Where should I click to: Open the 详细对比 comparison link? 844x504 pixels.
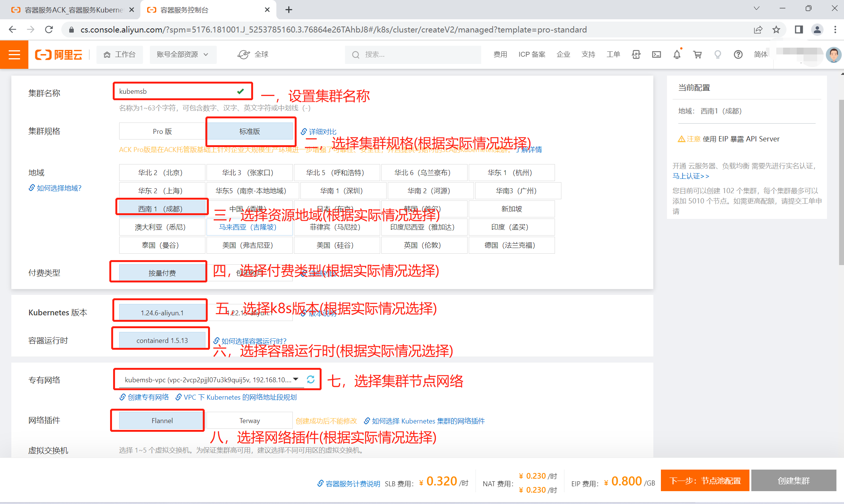pyautogui.click(x=319, y=132)
